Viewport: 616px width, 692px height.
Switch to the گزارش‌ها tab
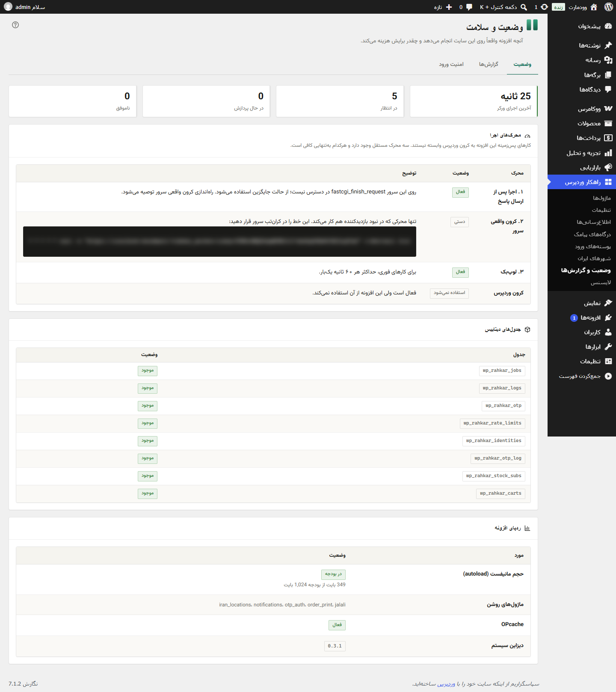click(489, 64)
